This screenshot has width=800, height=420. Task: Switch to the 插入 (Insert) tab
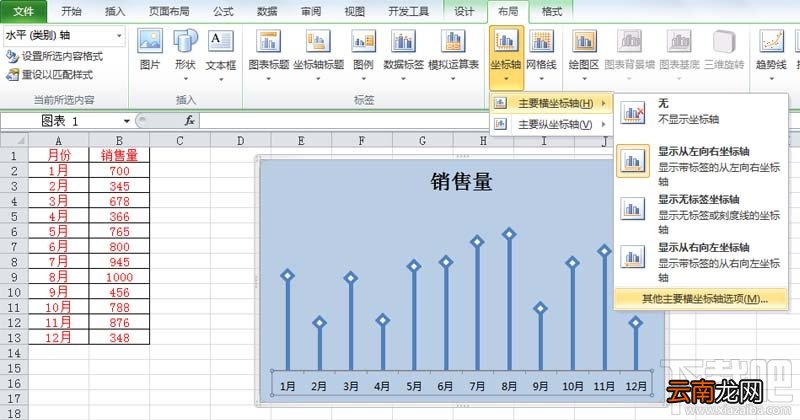(115, 11)
